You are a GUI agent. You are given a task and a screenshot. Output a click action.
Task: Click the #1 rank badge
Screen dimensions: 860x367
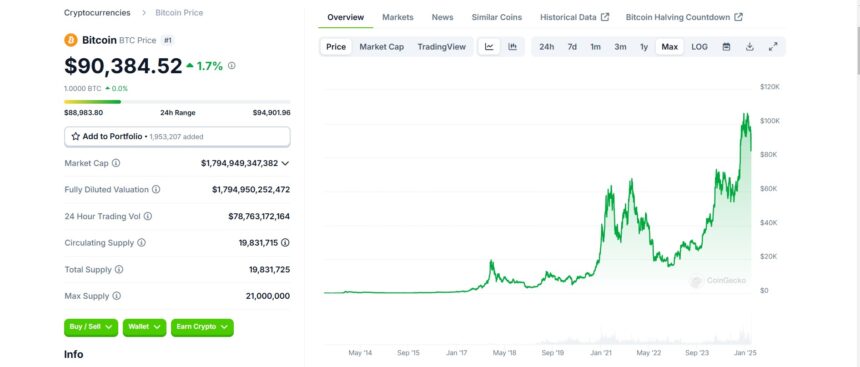(x=168, y=40)
